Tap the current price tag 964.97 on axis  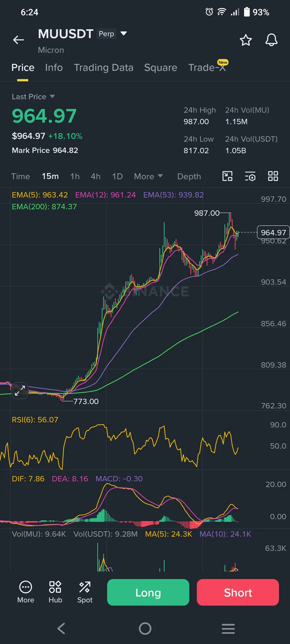pos(273,232)
